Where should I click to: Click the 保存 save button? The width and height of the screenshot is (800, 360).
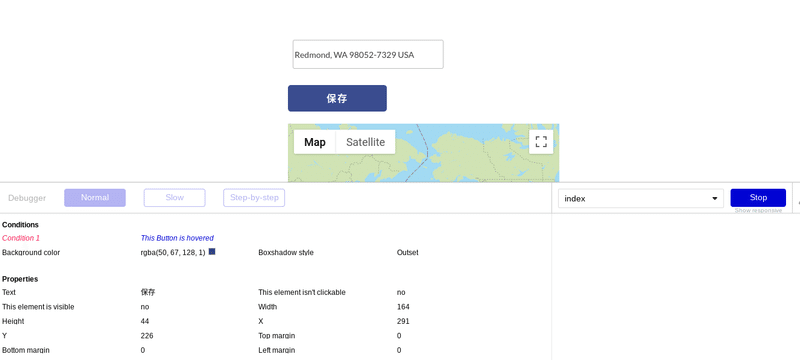(x=337, y=98)
